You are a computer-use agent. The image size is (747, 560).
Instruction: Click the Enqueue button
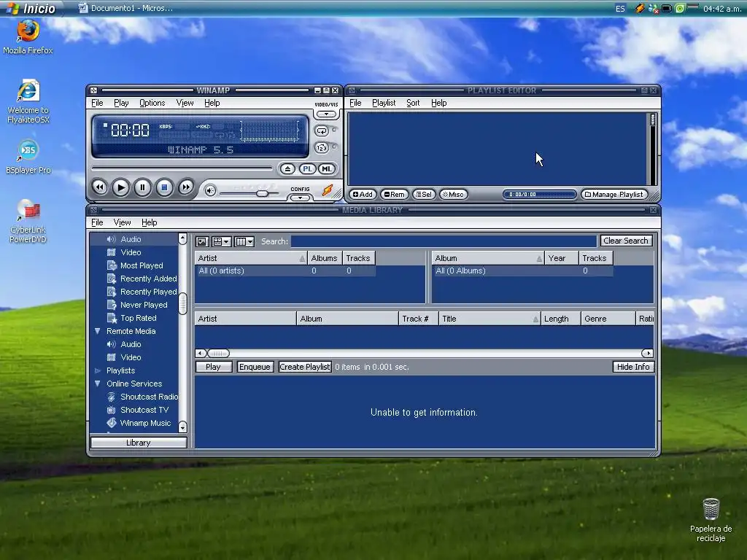(x=255, y=367)
